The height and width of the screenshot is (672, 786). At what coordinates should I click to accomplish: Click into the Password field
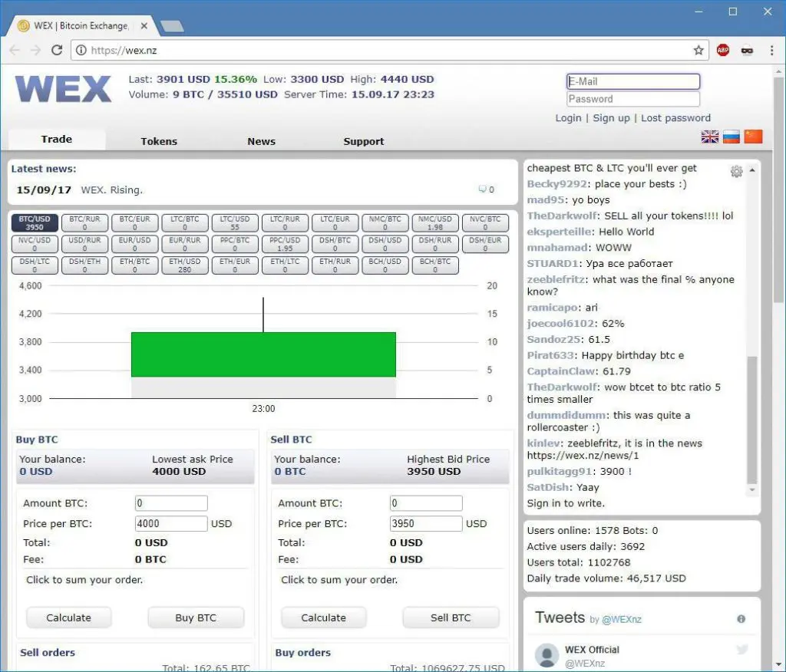tap(633, 99)
